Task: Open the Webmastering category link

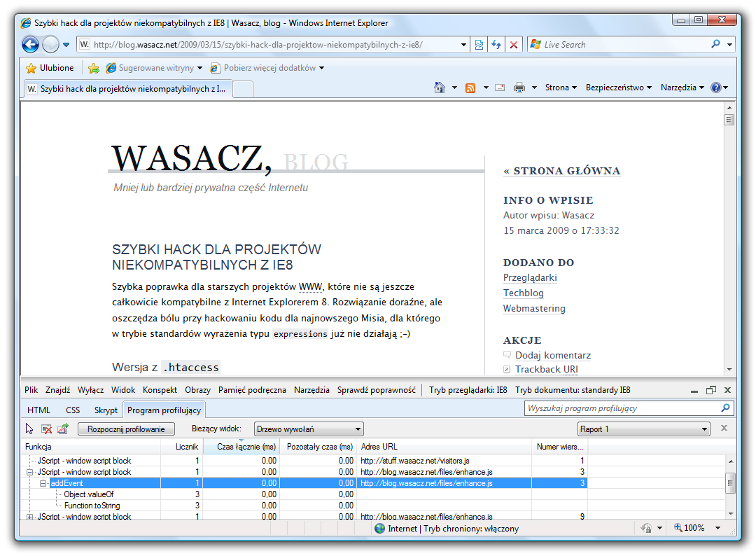Action: pyautogui.click(x=534, y=309)
